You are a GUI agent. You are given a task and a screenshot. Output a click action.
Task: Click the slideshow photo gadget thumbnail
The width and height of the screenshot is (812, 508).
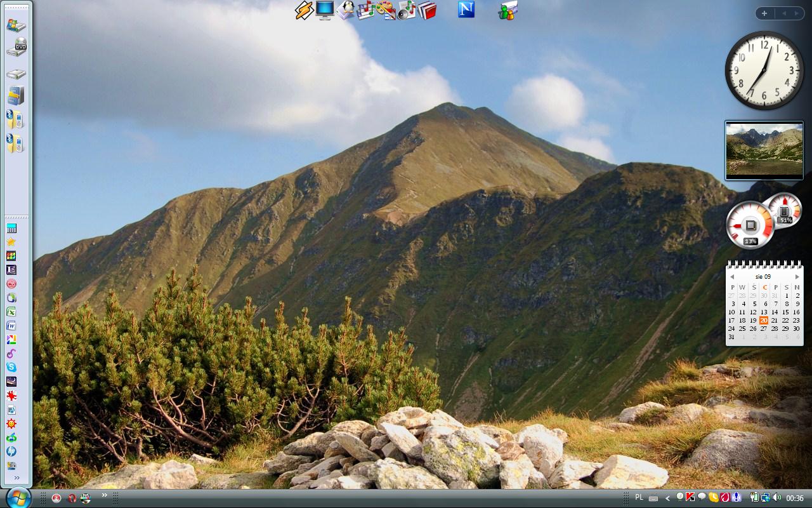point(764,150)
